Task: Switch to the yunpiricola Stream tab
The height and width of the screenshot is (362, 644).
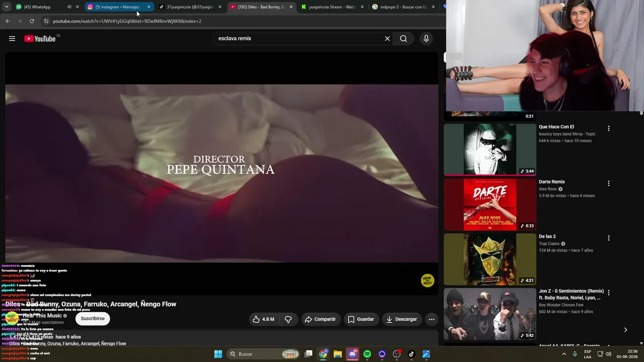Action: coord(332,7)
